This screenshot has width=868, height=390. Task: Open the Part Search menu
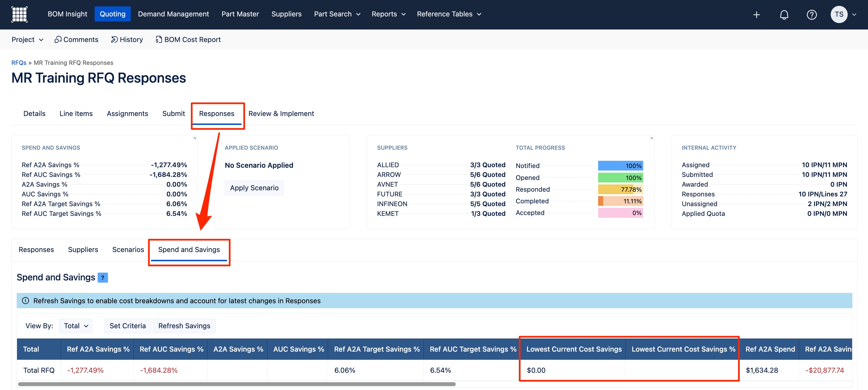337,14
